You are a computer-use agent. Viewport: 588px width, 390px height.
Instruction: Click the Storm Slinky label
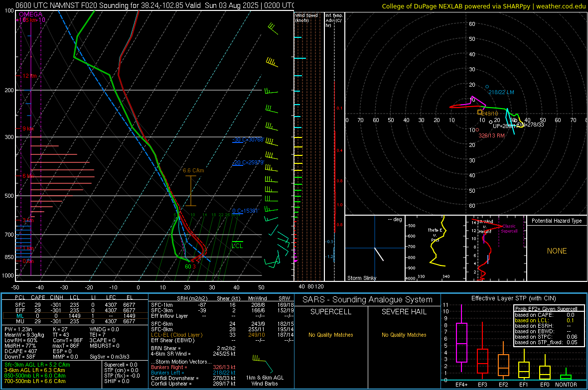[361, 278]
